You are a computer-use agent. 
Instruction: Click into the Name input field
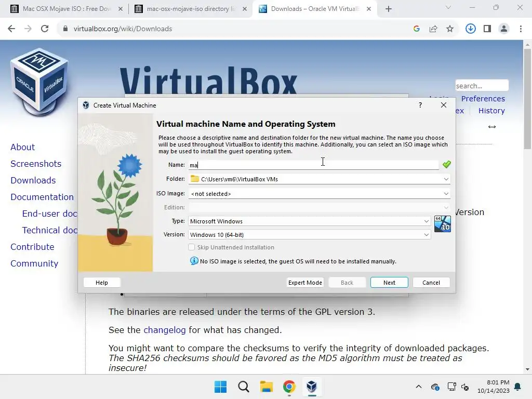pos(313,165)
